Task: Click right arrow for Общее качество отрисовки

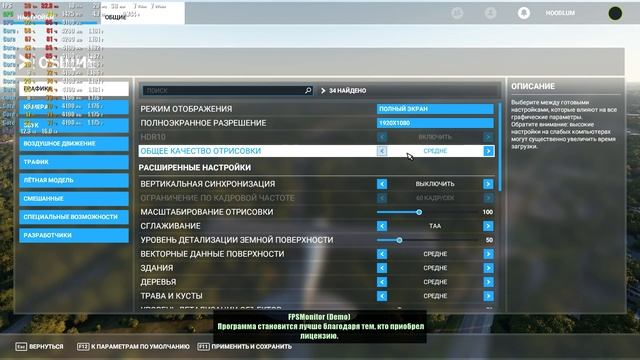Action: click(x=488, y=151)
